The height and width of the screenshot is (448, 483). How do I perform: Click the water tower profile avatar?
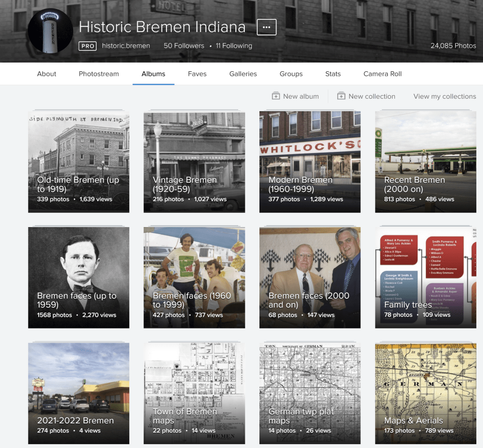point(50,31)
